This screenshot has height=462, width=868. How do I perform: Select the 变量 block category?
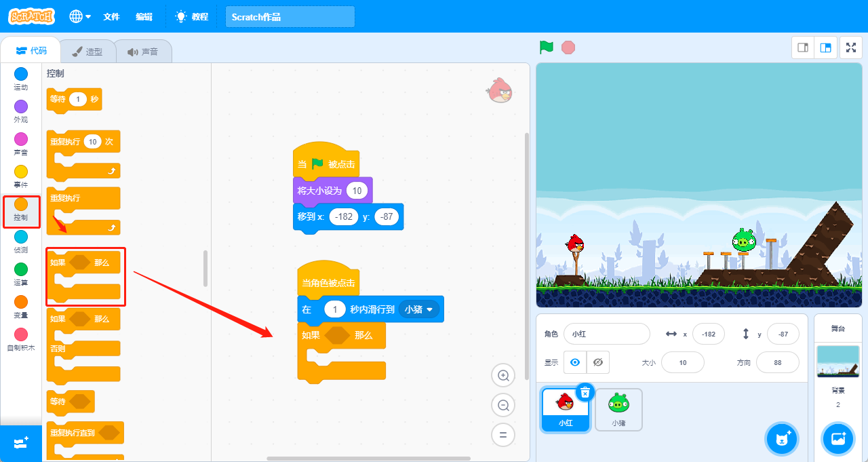click(21, 307)
